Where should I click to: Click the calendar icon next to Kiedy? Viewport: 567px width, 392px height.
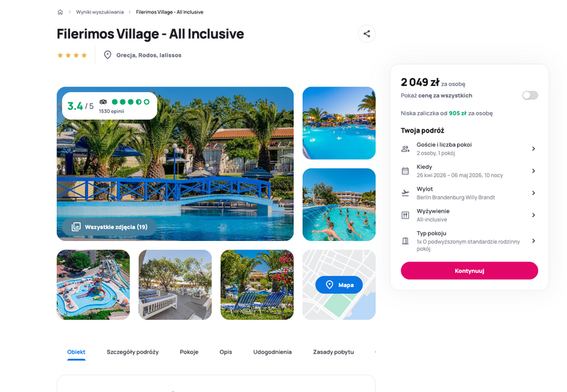[x=405, y=171]
